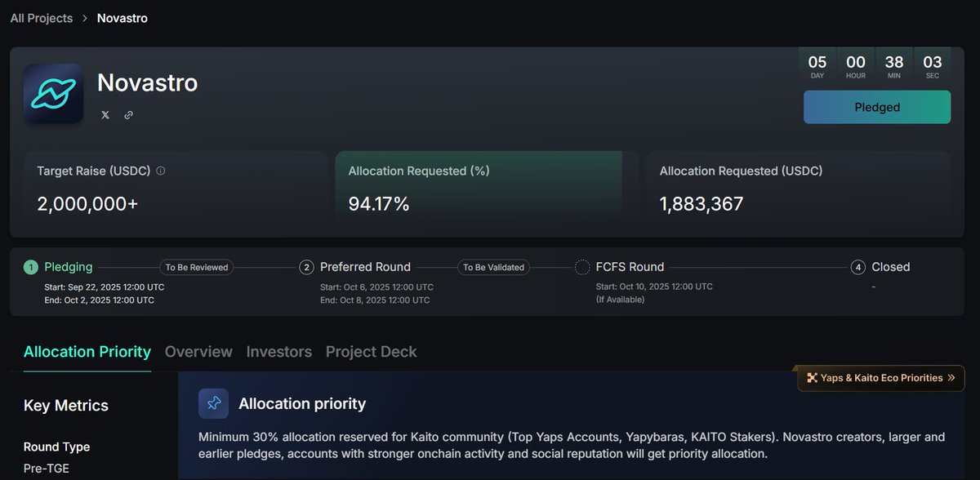This screenshot has height=480, width=980.
Task: Click the breadcrumb arrow separator
Action: coord(85,18)
